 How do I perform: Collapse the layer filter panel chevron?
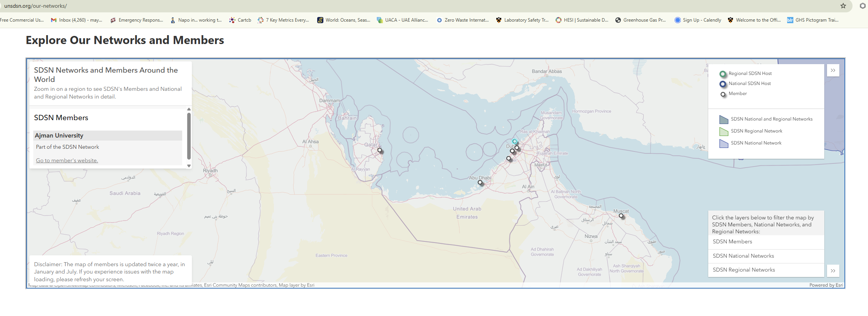pyautogui.click(x=833, y=271)
